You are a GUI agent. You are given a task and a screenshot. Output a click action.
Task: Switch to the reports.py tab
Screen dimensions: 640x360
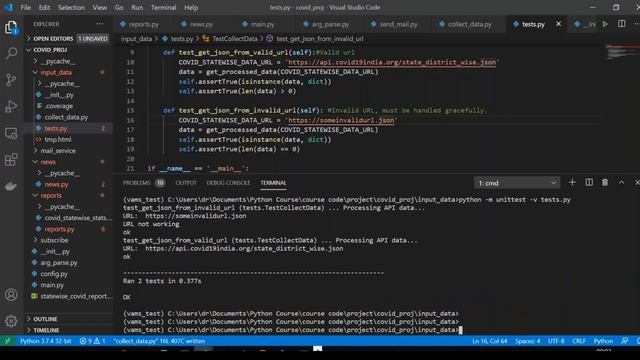click(139, 24)
